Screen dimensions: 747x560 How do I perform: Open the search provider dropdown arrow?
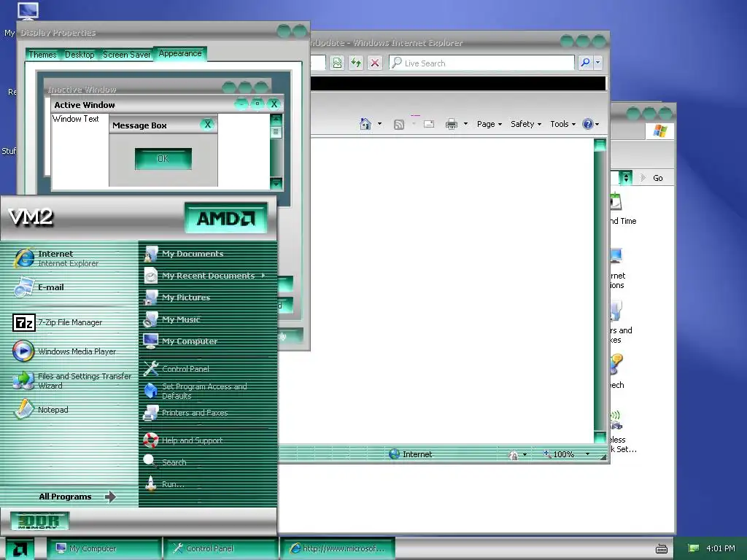598,63
